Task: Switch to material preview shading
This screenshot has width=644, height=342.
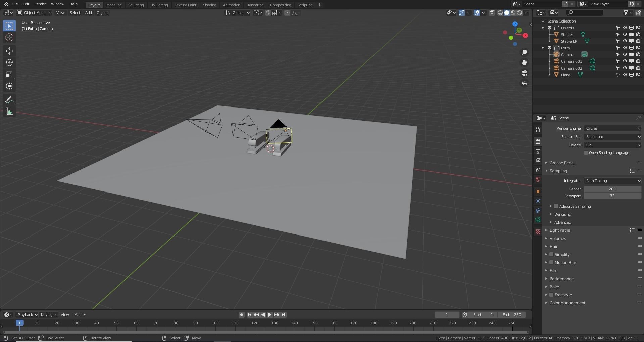Action: pos(513,13)
